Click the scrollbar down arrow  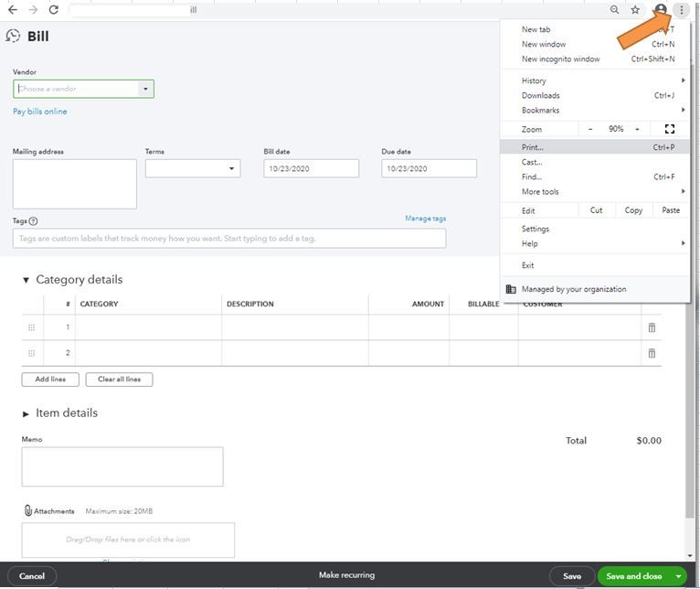coord(690,556)
